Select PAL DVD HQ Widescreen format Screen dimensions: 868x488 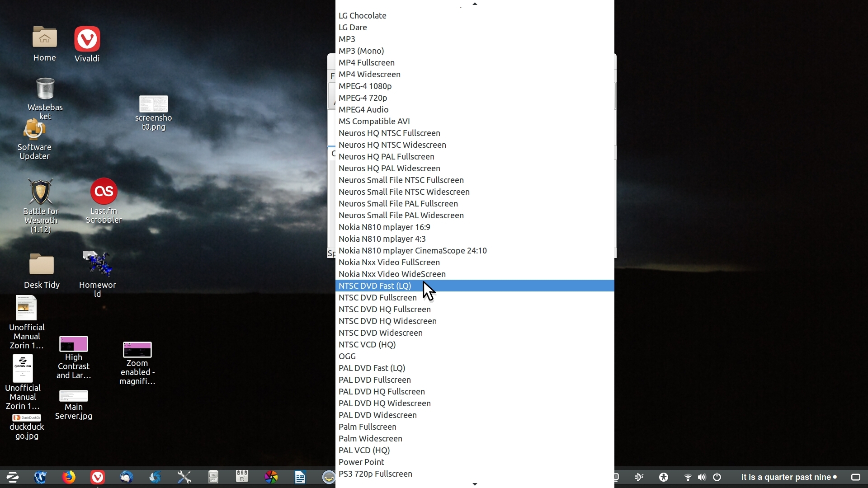[385, 403]
